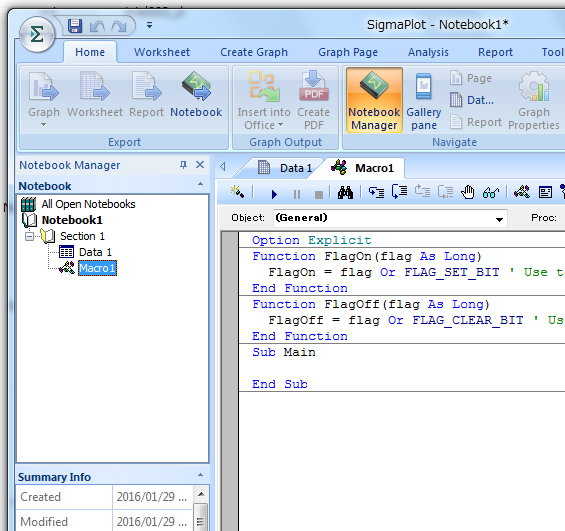
Task: Open Find with the binoculars icon
Action: [345, 193]
